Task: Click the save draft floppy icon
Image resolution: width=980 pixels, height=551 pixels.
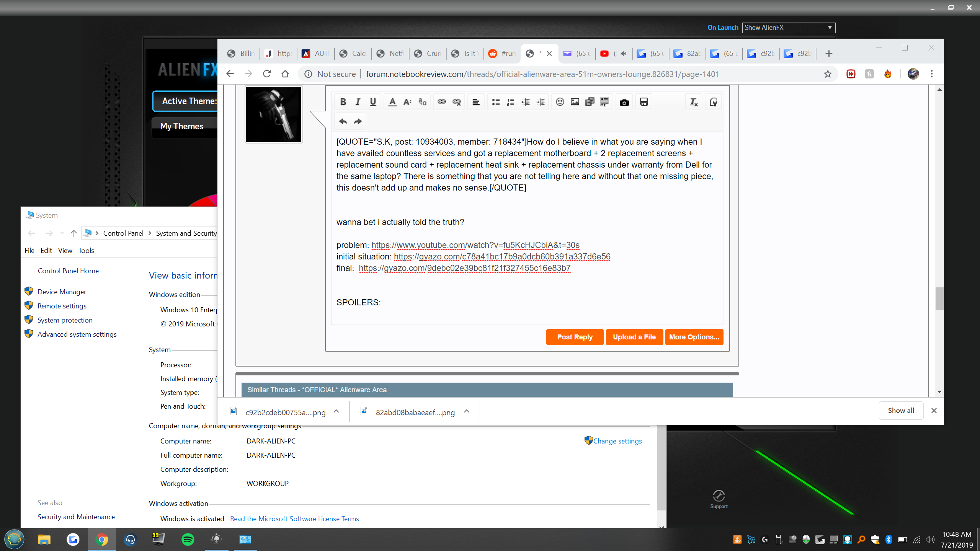Action: pos(644,102)
